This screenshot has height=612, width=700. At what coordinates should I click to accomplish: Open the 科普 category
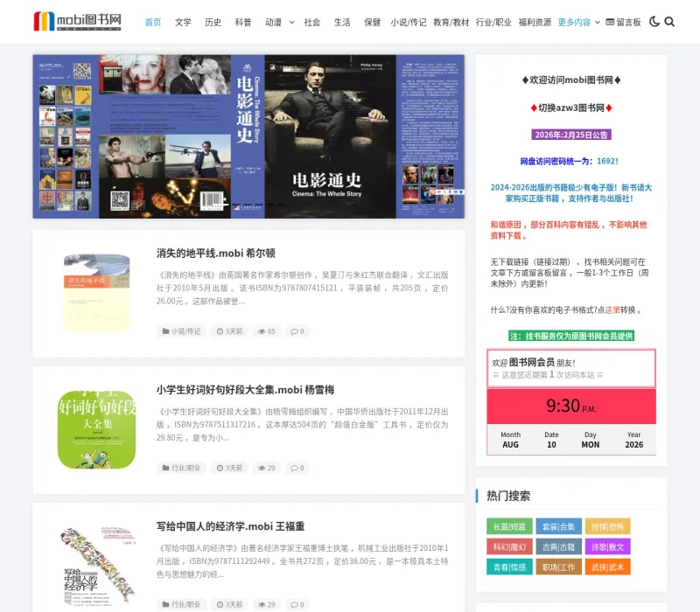click(243, 22)
